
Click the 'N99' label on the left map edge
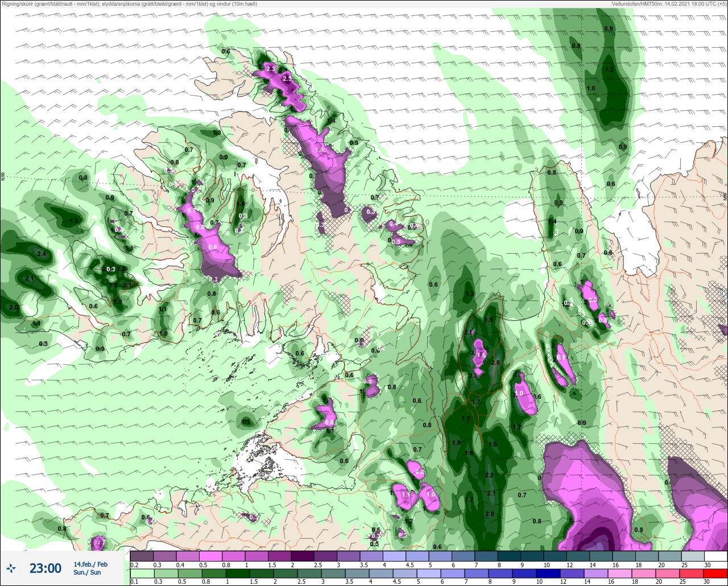coord(3,176)
